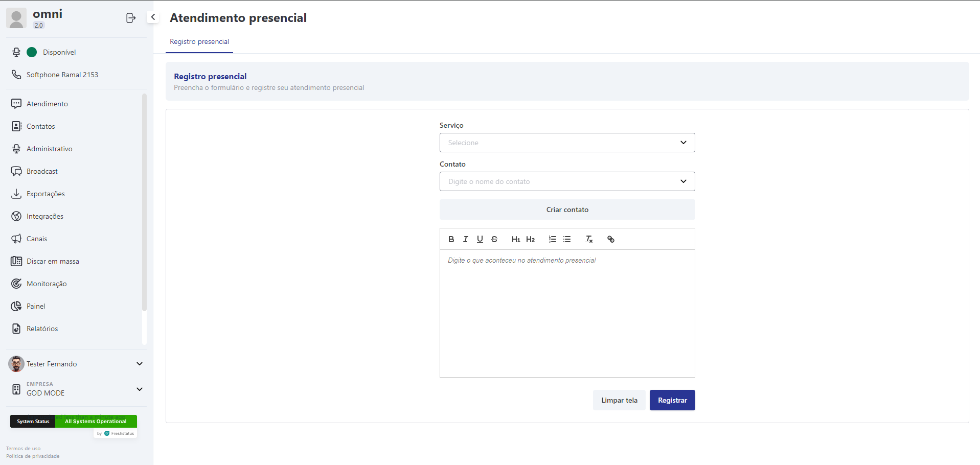The width and height of the screenshot is (980, 465).
Task: Click into the atendimento presencial text editor
Action: (567, 313)
